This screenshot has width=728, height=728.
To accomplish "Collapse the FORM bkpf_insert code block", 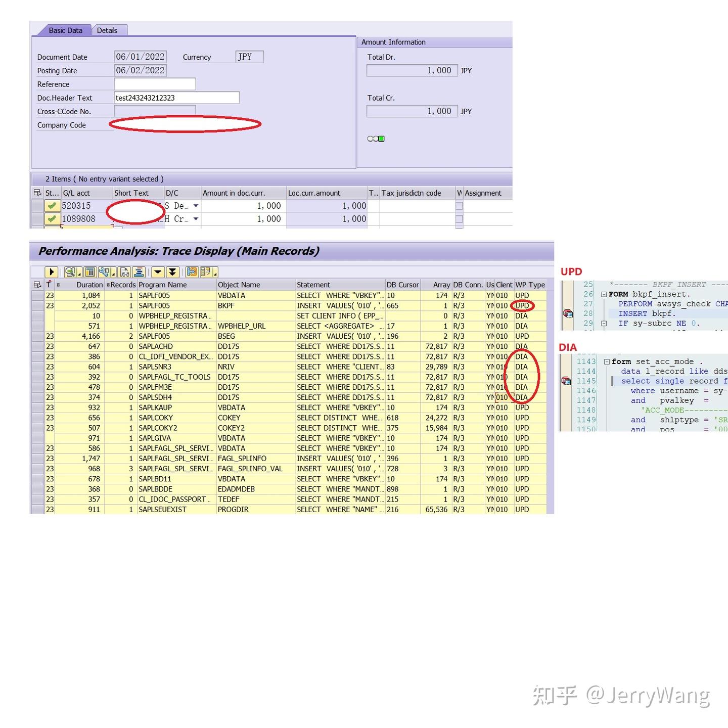I will 604,294.
